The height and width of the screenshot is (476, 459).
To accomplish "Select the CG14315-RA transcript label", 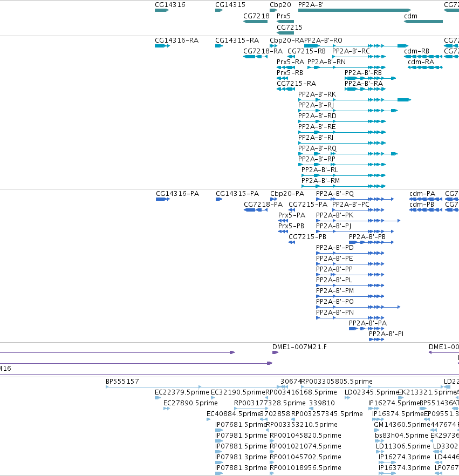I will tap(237, 40).
